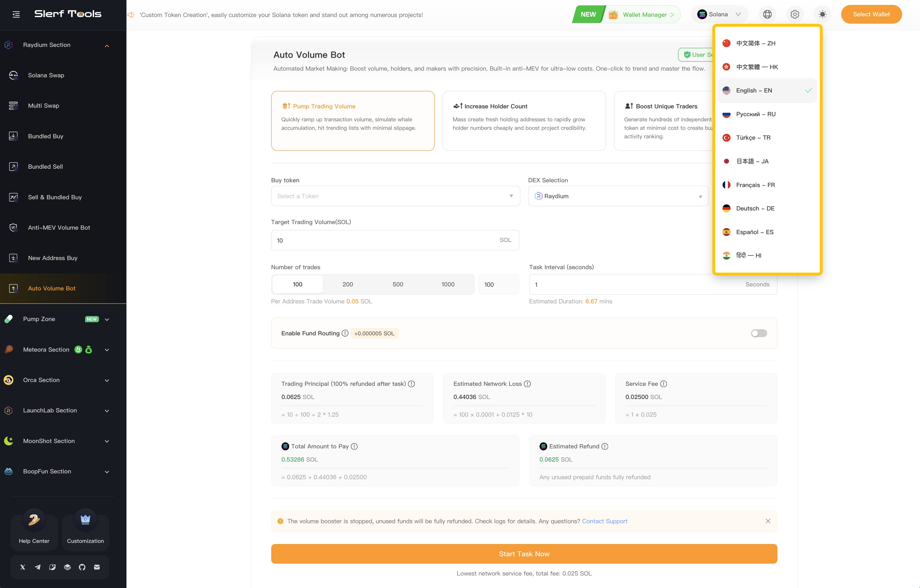Viewport: 920px width, 588px height.
Task: Click the X (Twitter) social icon
Action: [23, 567]
